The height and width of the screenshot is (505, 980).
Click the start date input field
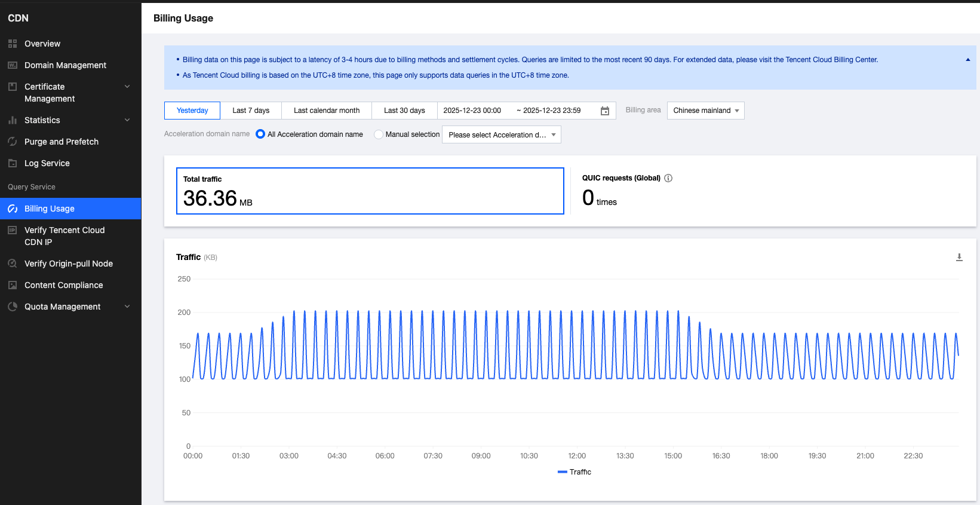coord(472,111)
